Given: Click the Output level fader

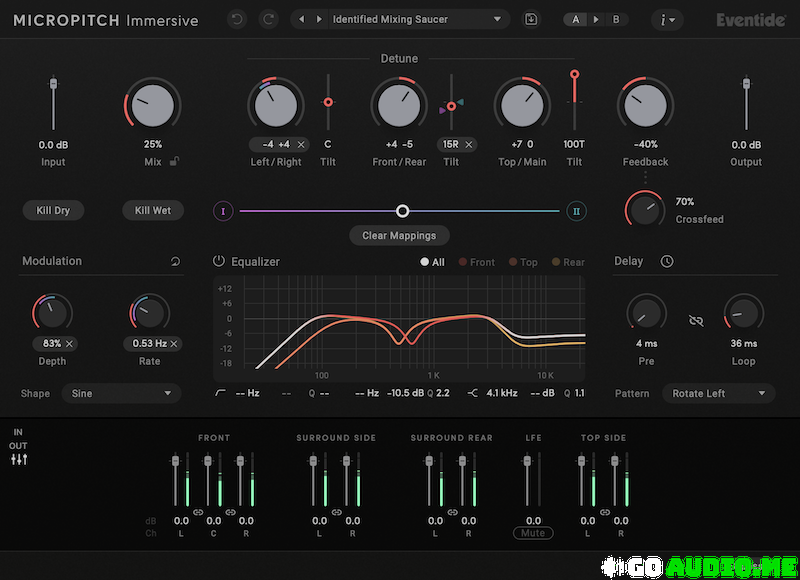Looking at the screenshot, I should [x=746, y=83].
